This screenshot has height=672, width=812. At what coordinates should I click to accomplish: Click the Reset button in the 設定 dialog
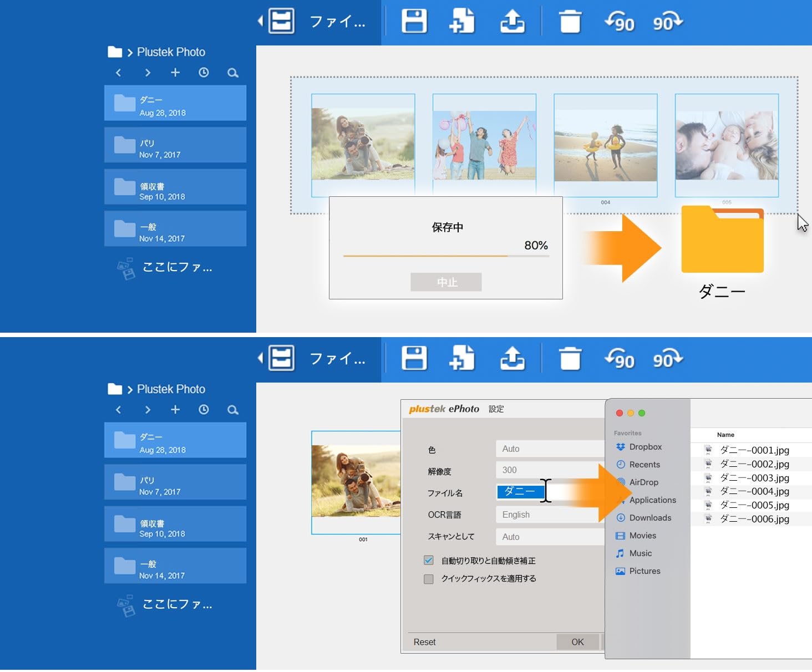tap(424, 642)
